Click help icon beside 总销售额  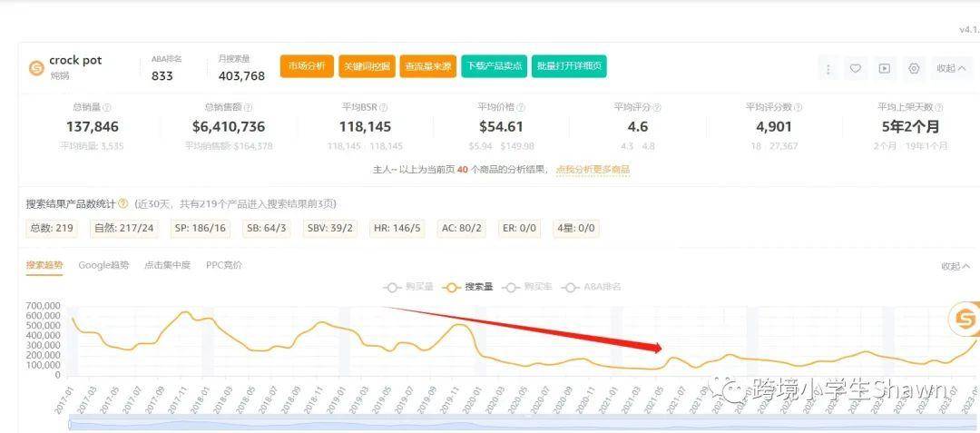click(248, 107)
